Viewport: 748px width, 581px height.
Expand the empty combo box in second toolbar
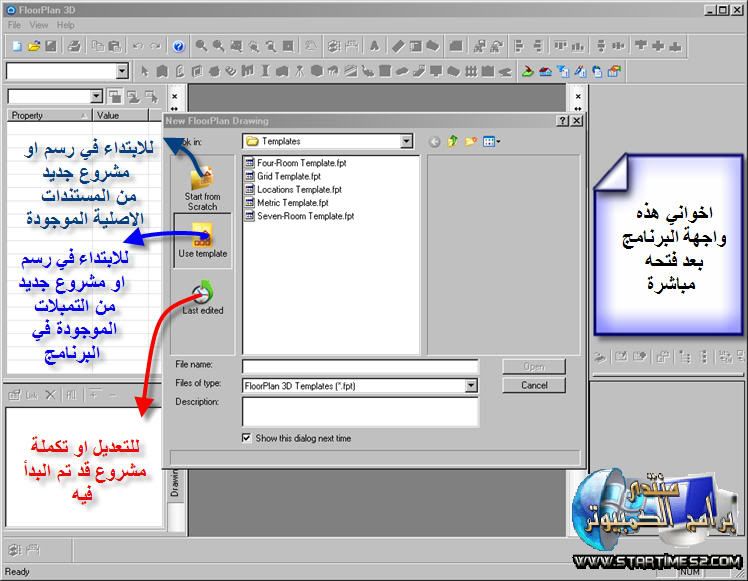click(x=122, y=72)
